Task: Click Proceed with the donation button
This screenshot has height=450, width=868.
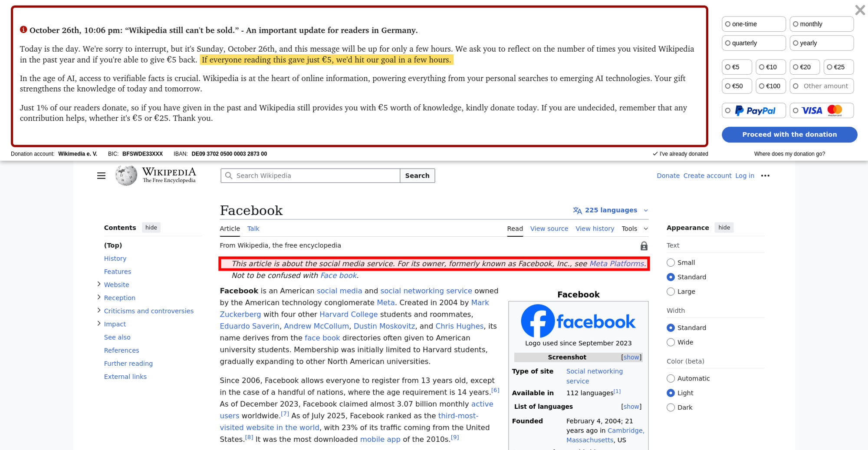Action: pyautogui.click(x=789, y=135)
